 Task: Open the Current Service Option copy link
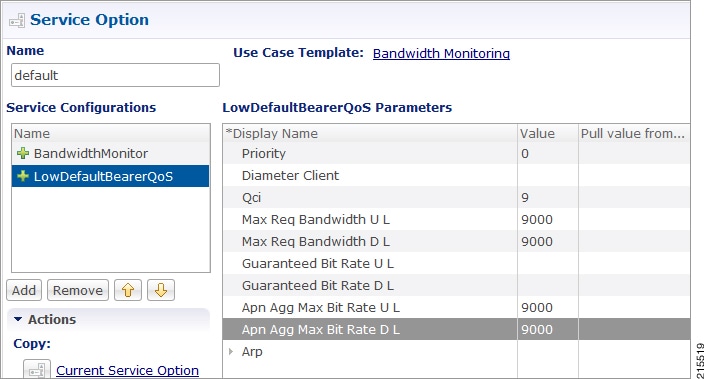pos(128,370)
